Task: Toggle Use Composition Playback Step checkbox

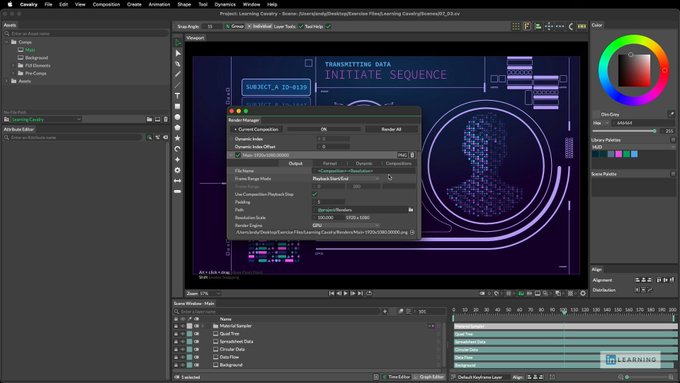Action: click(315, 194)
